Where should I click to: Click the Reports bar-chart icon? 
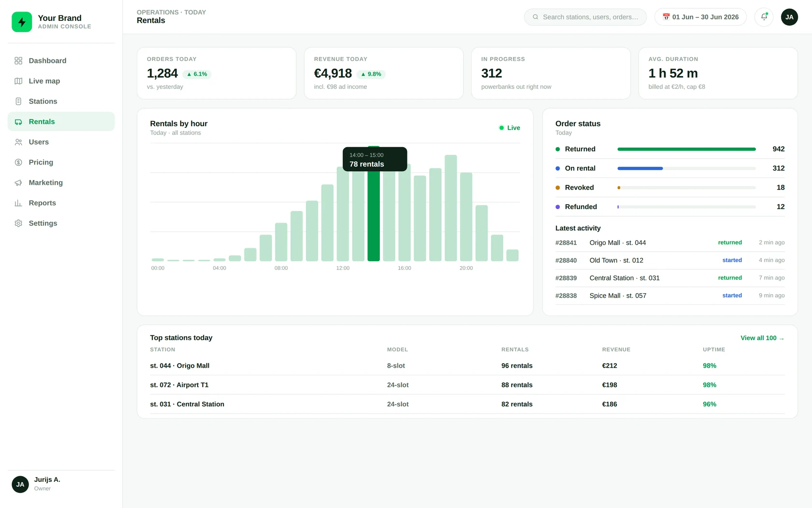pos(18,203)
